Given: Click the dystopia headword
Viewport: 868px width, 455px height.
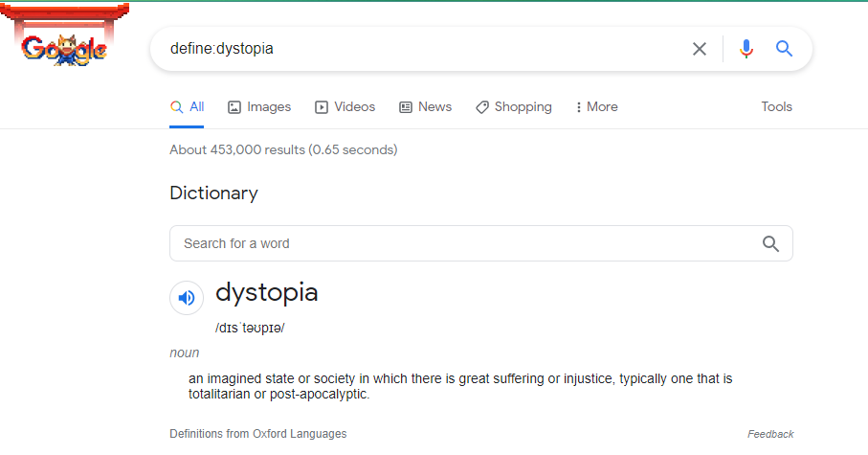Looking at the screenshot, I should tap(267, 293).
